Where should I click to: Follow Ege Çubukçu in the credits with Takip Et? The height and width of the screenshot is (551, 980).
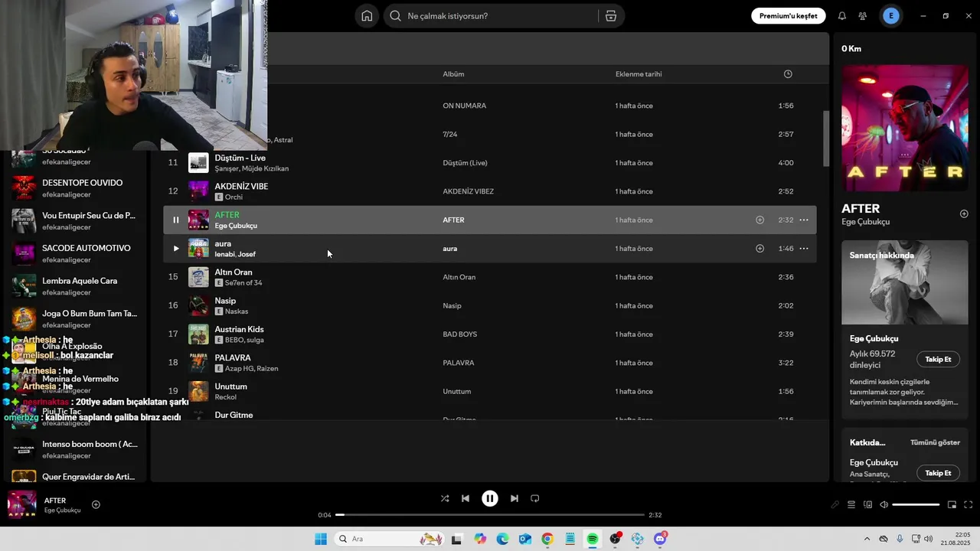point(938,473)
